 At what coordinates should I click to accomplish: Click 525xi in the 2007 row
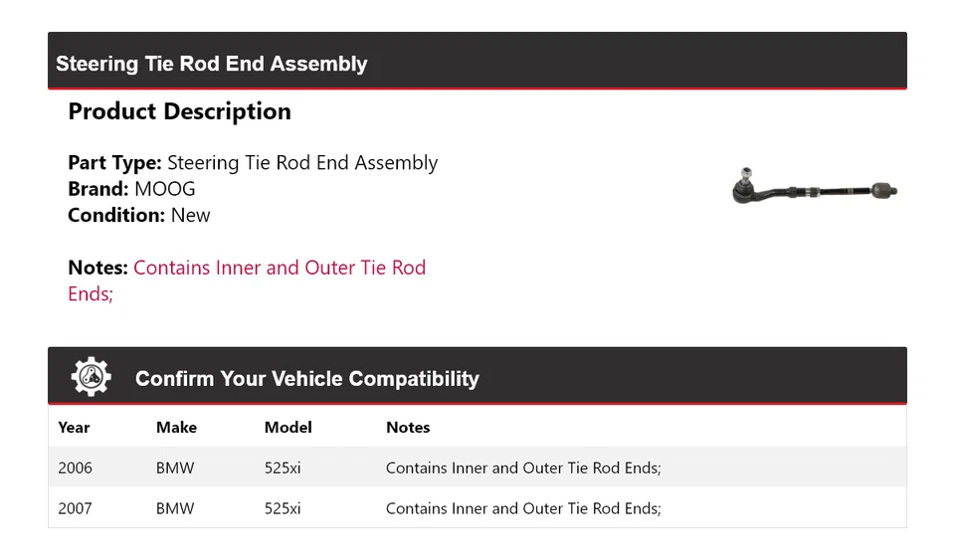(x=283, y=508)
